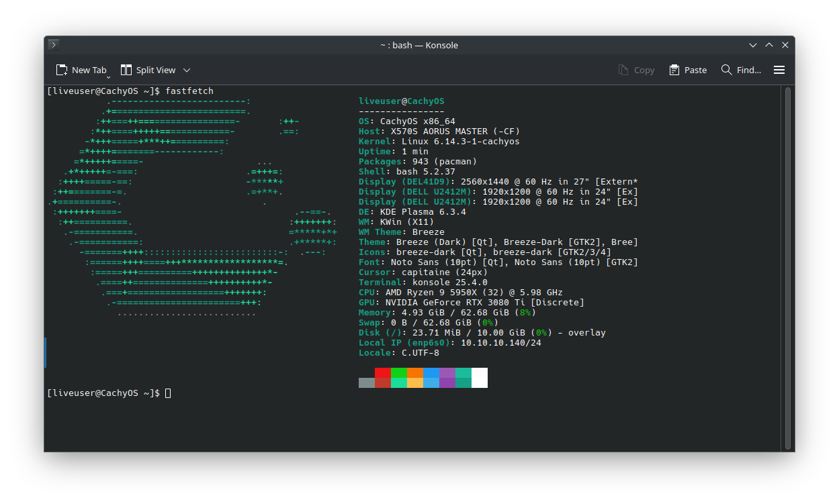
Task: Click the 'bash — Konsole' window title text
Action: 419,45
